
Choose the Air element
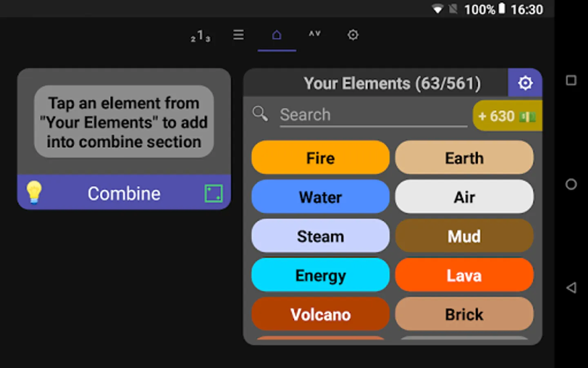tap(464, 197)
